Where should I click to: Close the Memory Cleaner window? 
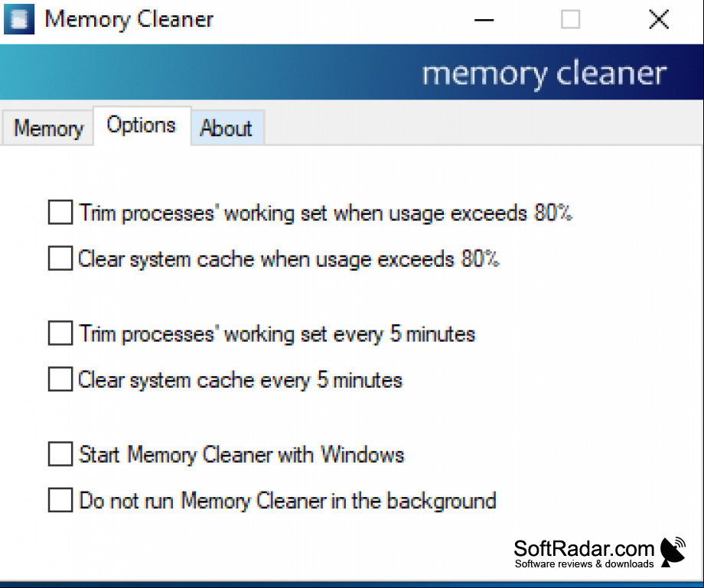tap(659, 20)
